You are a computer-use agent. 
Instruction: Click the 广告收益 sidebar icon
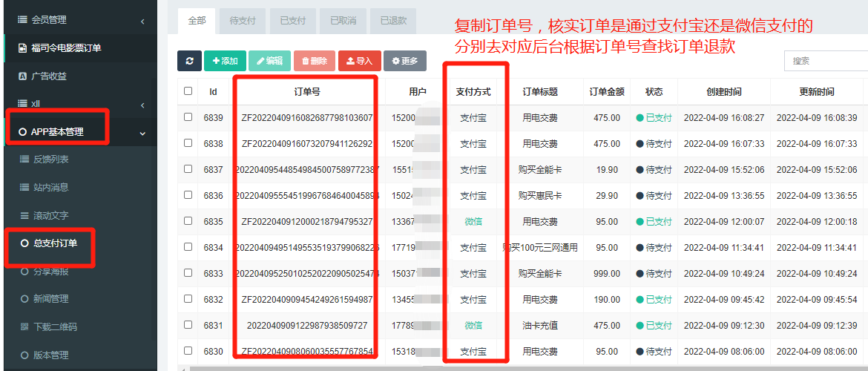[22, 76]
